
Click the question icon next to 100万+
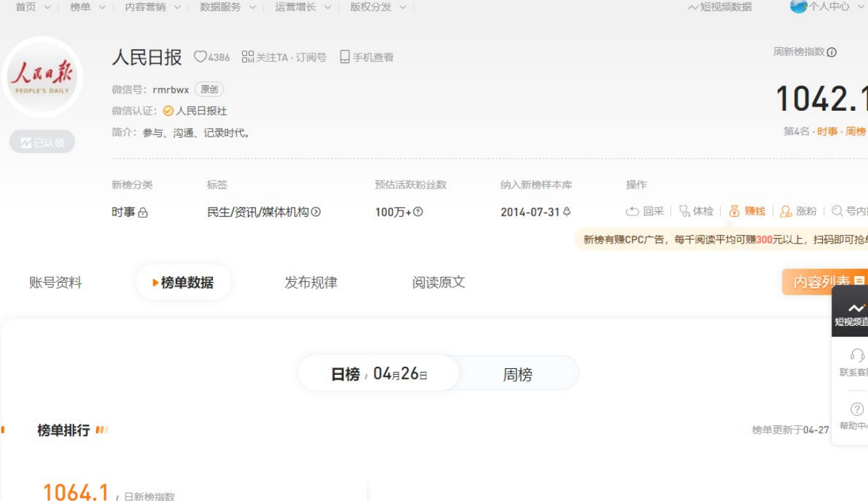(418, 212)
